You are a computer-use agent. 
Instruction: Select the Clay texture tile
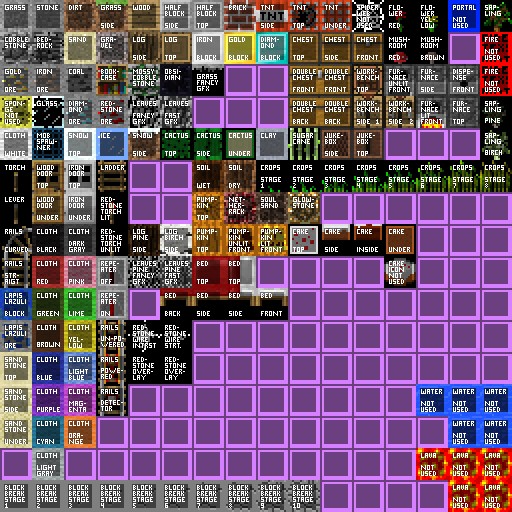272,144
